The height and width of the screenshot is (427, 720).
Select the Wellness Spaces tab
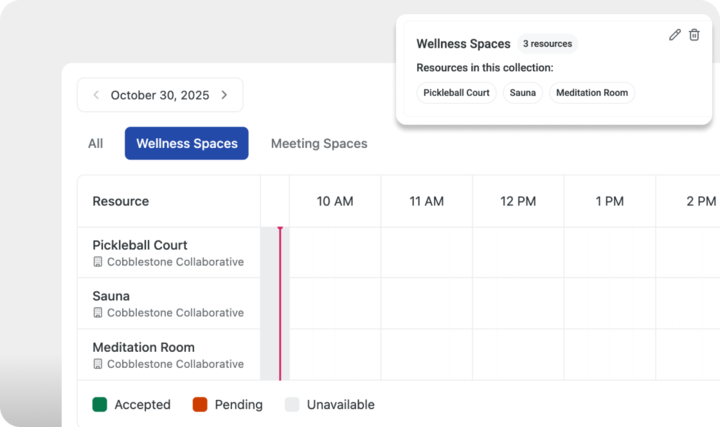pyautogui.click(x=186, y=144)
